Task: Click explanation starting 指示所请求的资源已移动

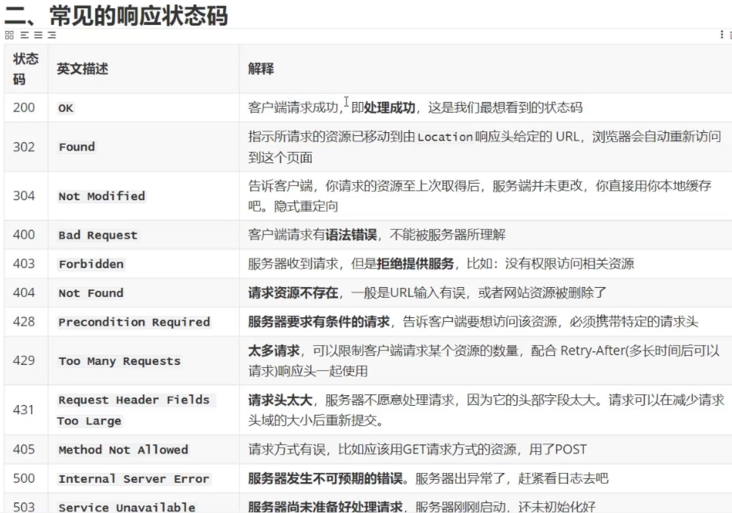Action: click(485, 147)
